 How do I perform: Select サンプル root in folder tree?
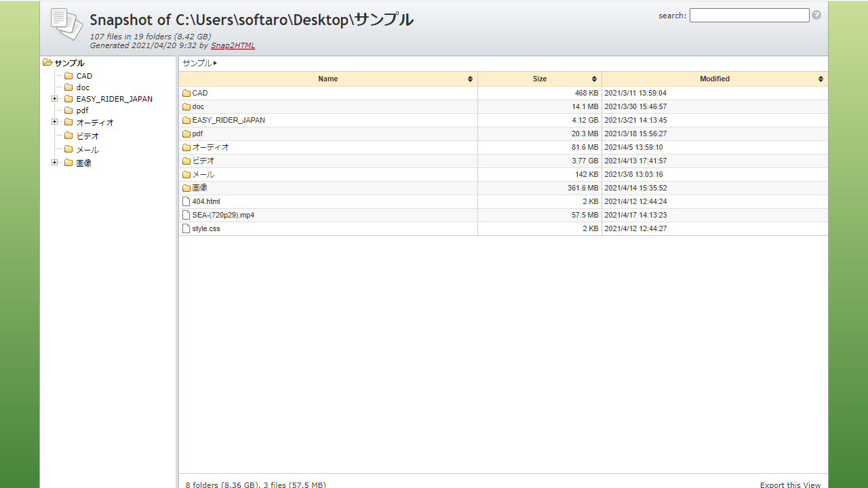click(x=69, y=63)
